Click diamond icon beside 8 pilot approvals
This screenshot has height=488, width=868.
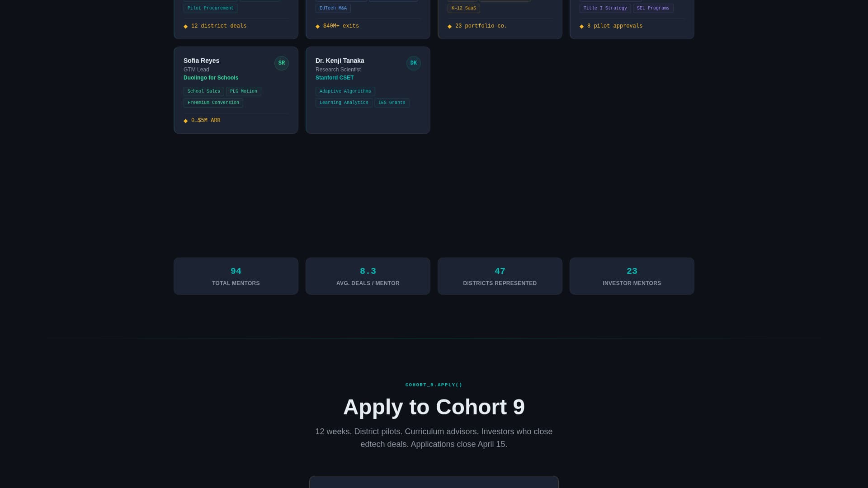tap(581, 27)
